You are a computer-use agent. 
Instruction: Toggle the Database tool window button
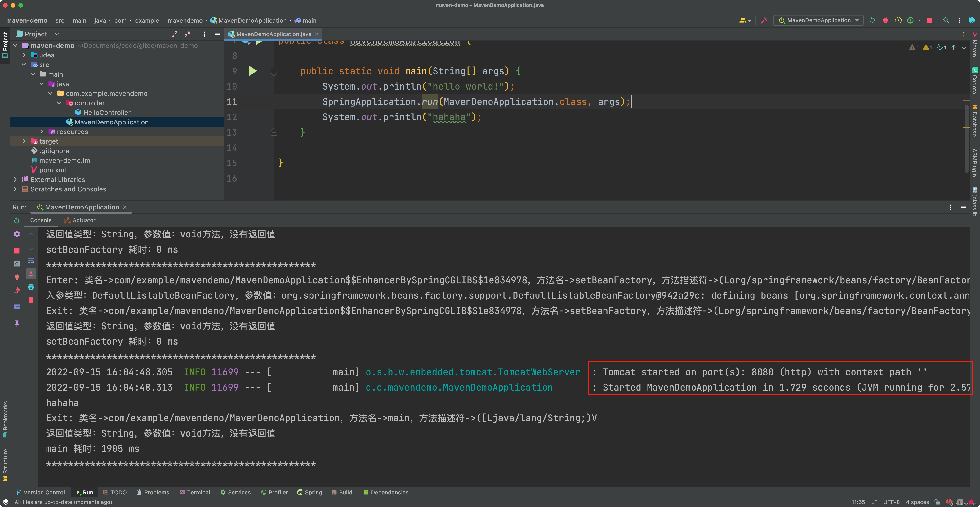click(x=975, y=121)
